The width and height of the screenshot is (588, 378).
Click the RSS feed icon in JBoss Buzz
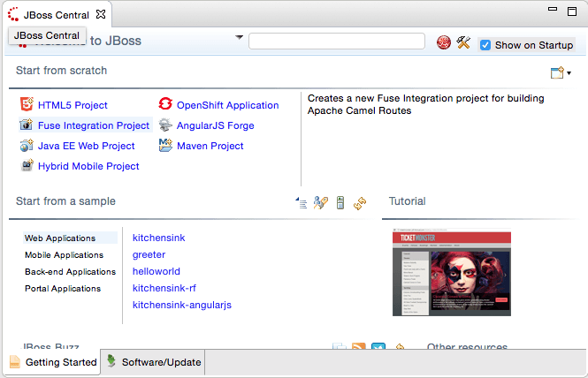(359, 349)
